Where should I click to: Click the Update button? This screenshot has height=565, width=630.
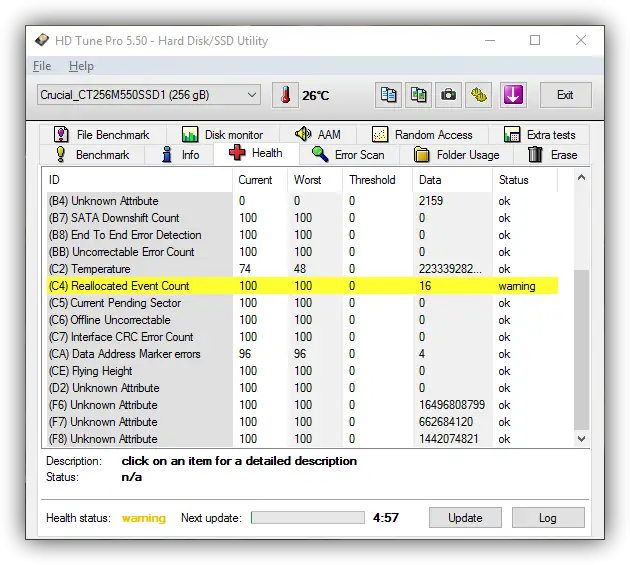coord(465,518)
